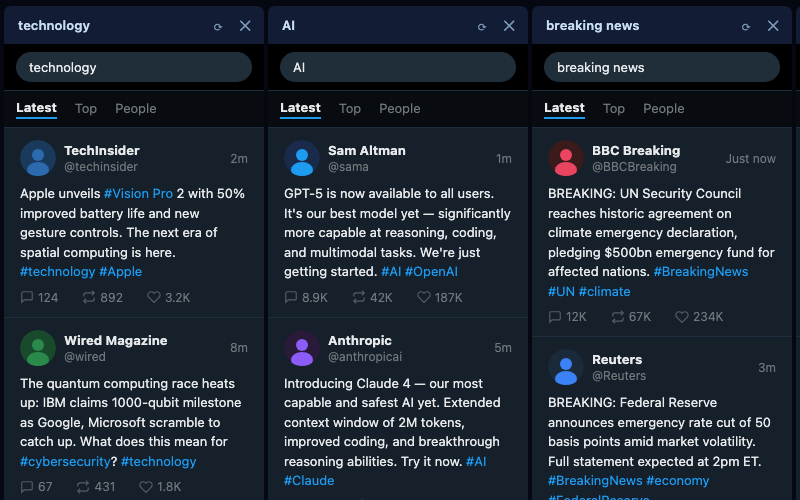Open the #OpenAI hashtag link
This screenshot has height=500, width=800.
click(x=431, y=272)
